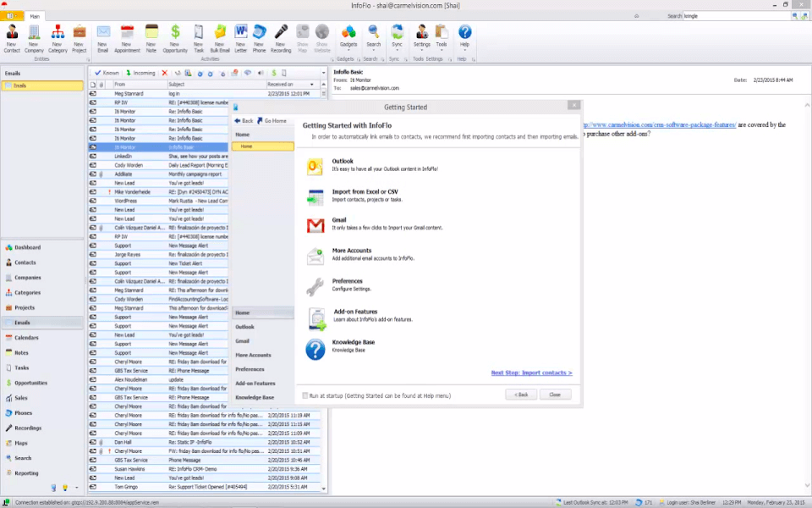Open the Received on column dropdown arrow
The height and width of the screenshot is (508, 812).
pos(312,85)
